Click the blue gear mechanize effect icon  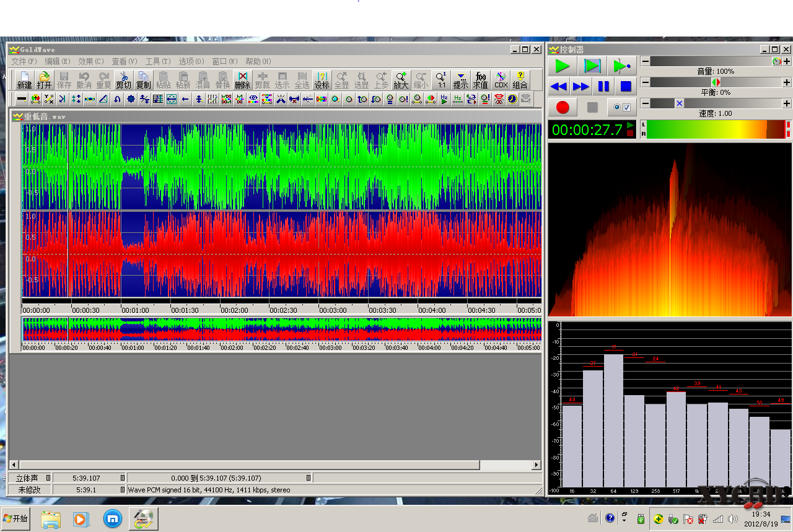pyautogui.click(x=131, y=98)
